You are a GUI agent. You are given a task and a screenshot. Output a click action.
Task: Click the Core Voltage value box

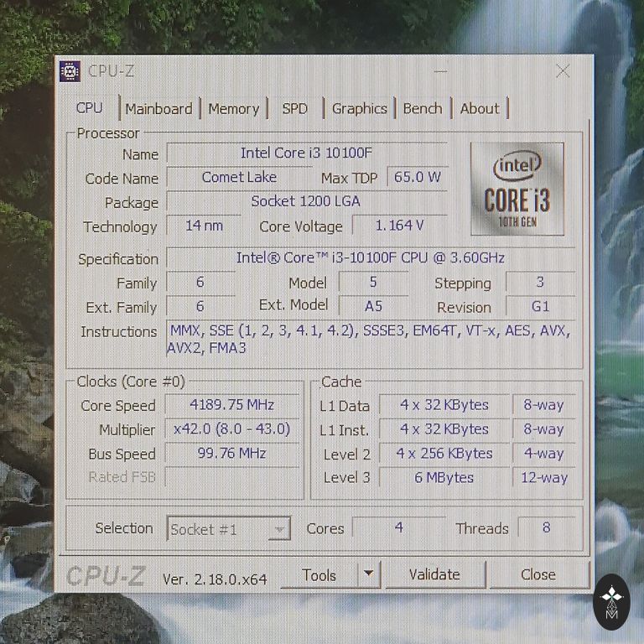398,226
